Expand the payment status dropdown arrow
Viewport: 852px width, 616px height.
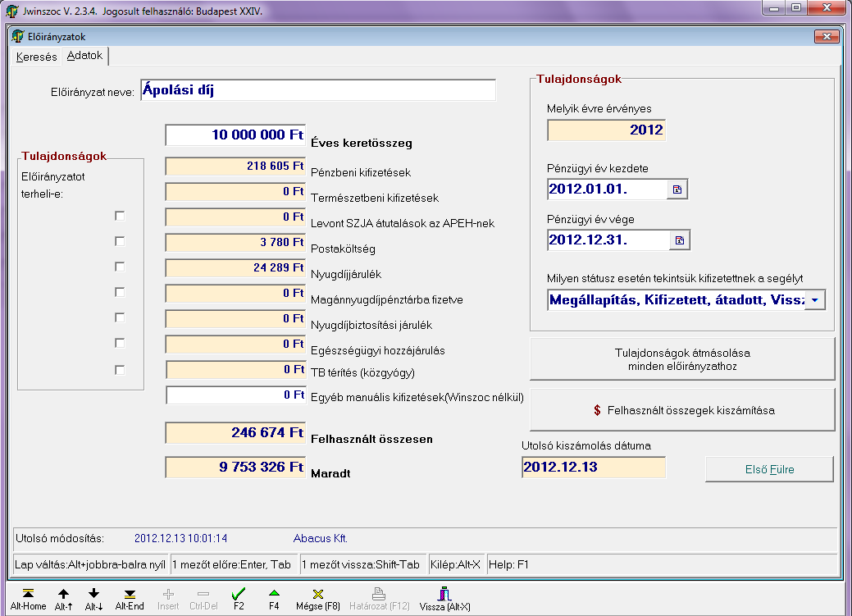[814, 300]
